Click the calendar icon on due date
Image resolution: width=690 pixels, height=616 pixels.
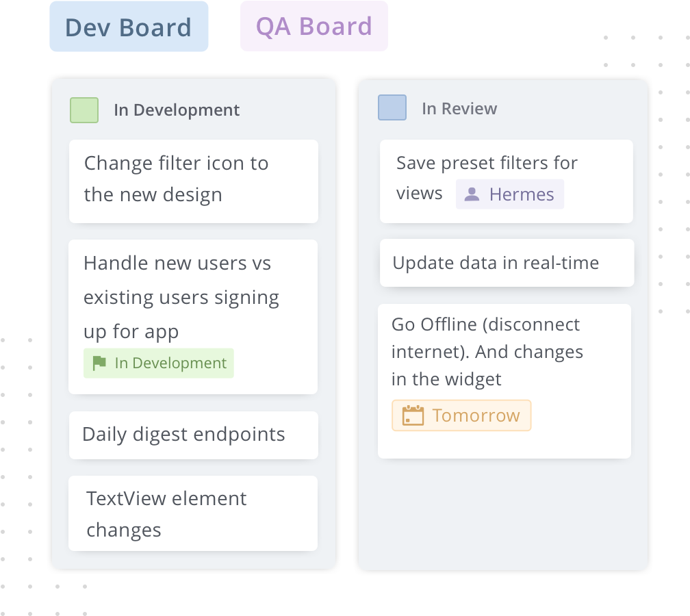(413, 415)
